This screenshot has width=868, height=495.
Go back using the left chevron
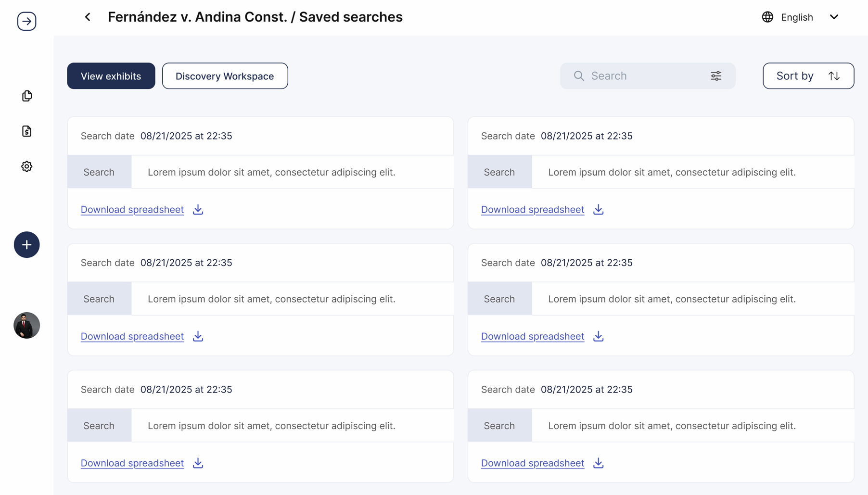click(88, 17)
